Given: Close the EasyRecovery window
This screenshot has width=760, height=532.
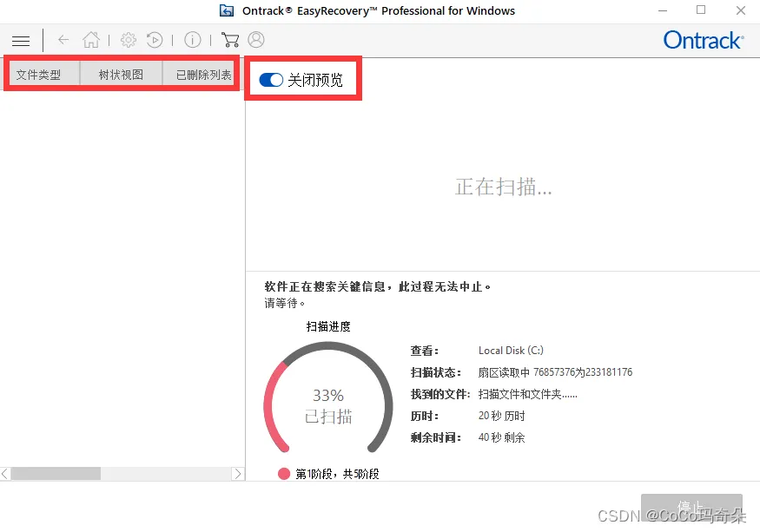Looking at the screenshot, I should tap(741, 10).
